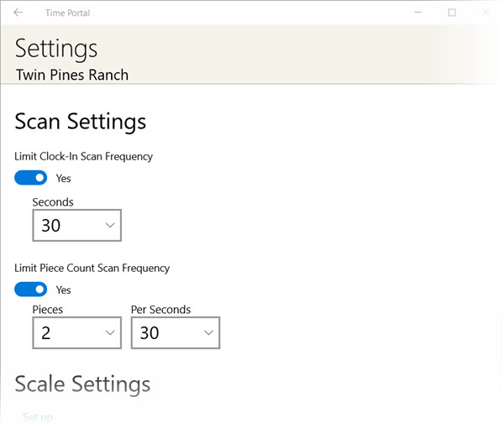The height and width of the screenshot is (428, 504).
Task: Click the back arrow in title bar
Action: [18, 13]
